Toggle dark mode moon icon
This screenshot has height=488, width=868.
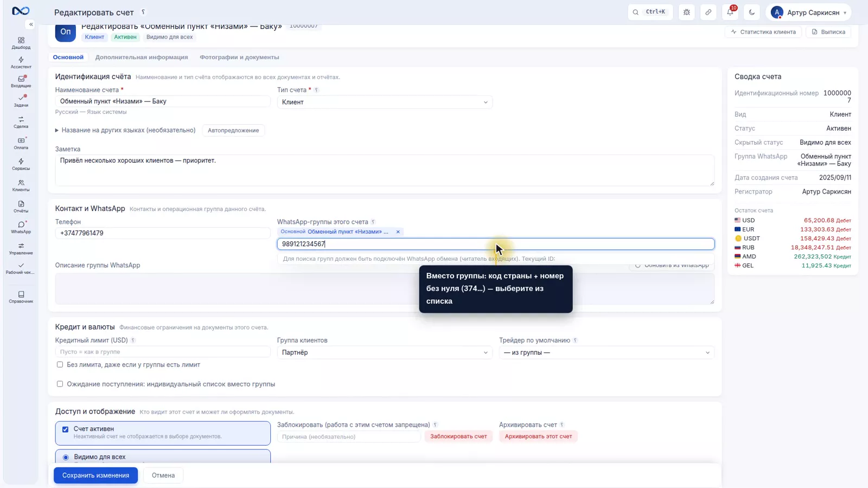[x=752, y=12]
